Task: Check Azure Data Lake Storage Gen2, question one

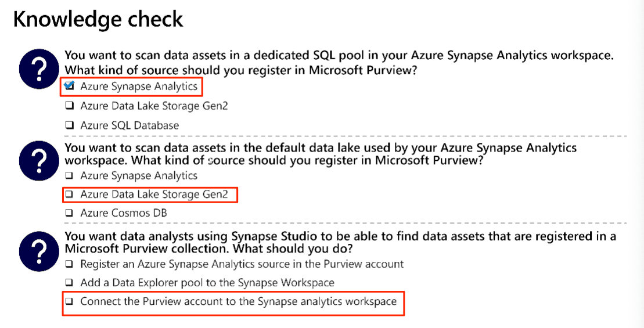Action: point(70,106)
